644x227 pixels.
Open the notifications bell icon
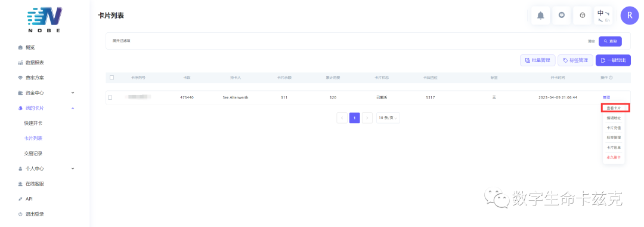(540, 16)
